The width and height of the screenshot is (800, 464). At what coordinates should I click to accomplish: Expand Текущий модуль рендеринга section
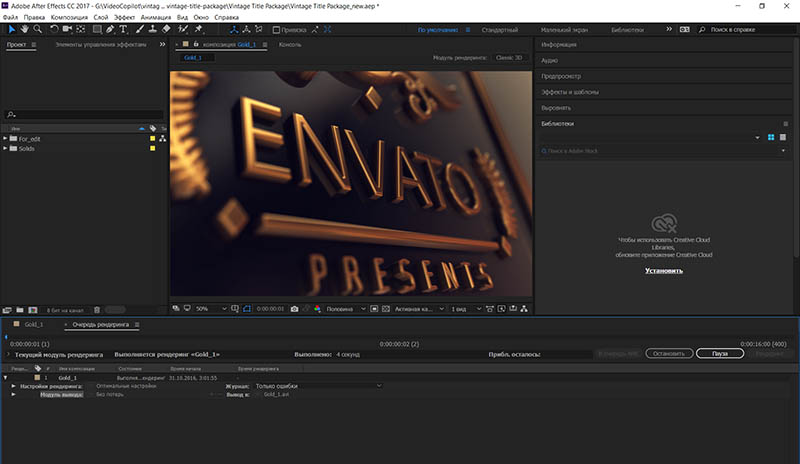pyautogui.click(x=8, y=354)
